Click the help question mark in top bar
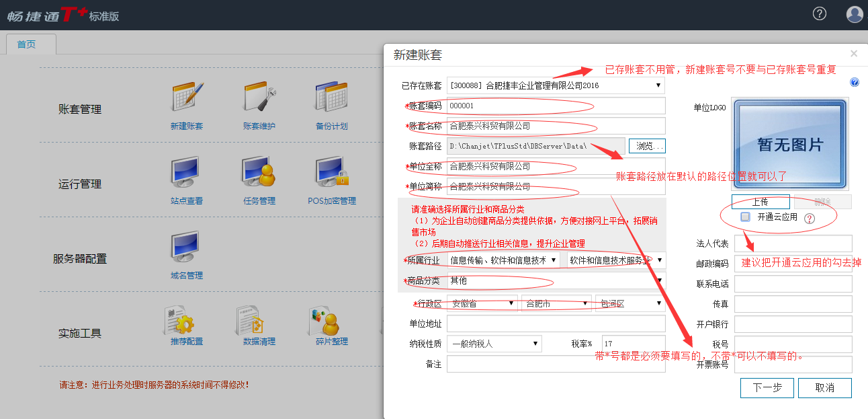The image size is (868, 419). [819, 13]
